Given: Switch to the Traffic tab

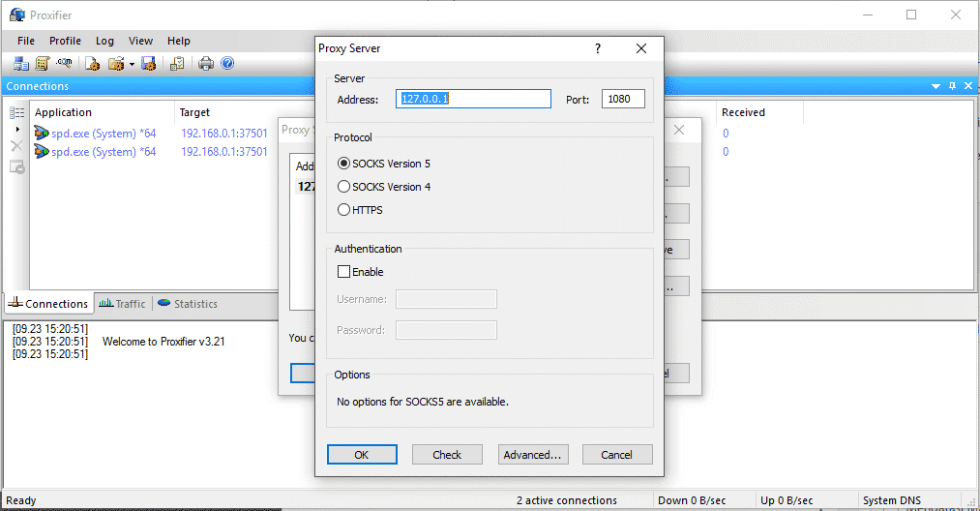Looking at the screenshot, I should pos(123,304).
